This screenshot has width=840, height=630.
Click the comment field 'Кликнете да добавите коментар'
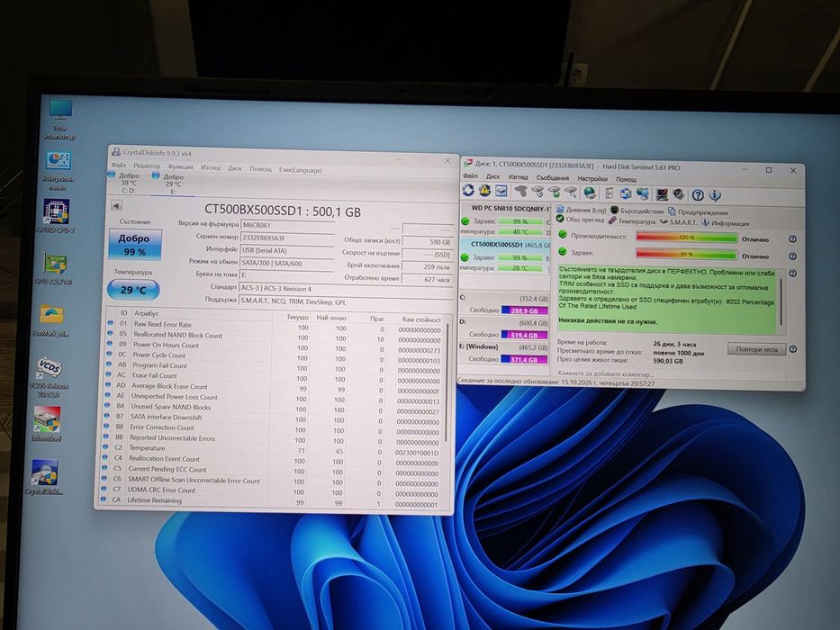671,373
